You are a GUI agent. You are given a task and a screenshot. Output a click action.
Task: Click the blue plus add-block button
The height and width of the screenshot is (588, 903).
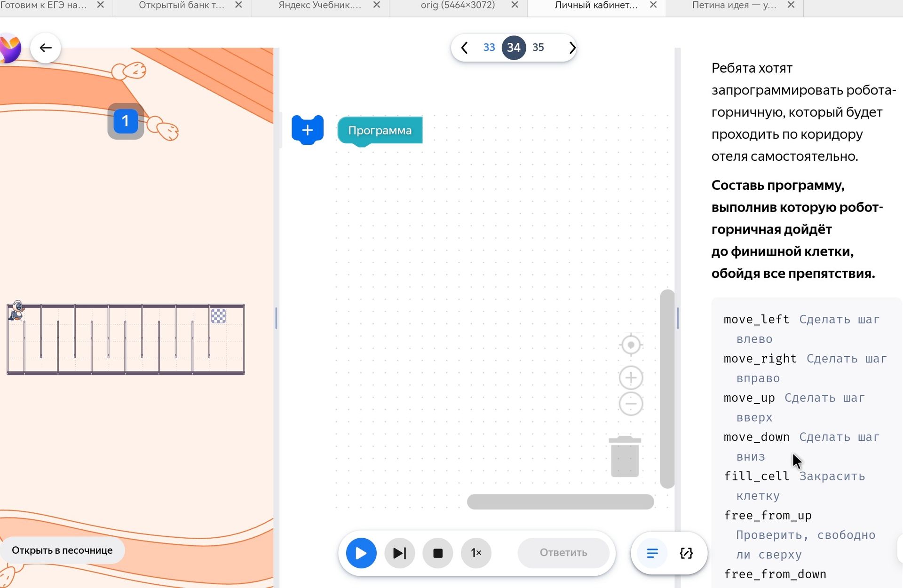pos(308,130)
